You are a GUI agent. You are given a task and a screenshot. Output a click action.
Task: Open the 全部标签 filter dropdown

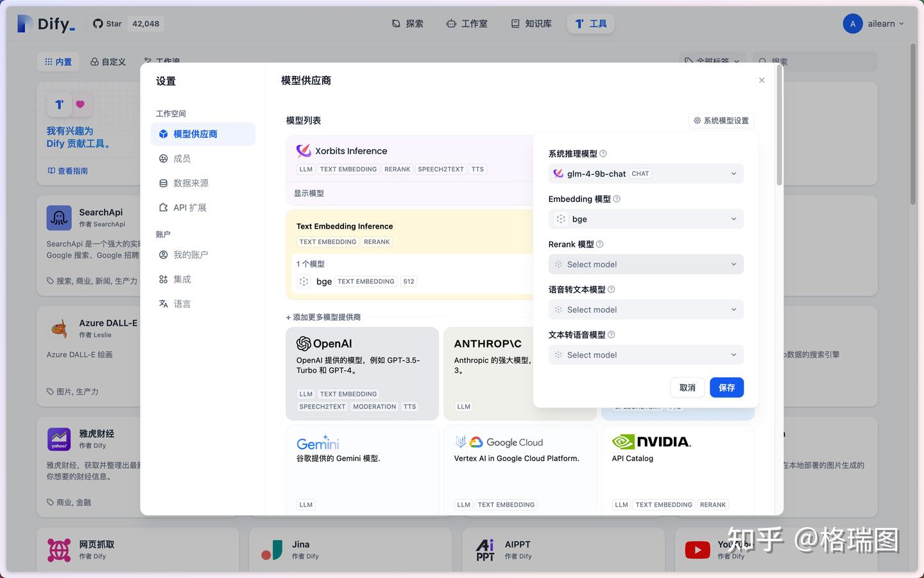click(712, 62)
